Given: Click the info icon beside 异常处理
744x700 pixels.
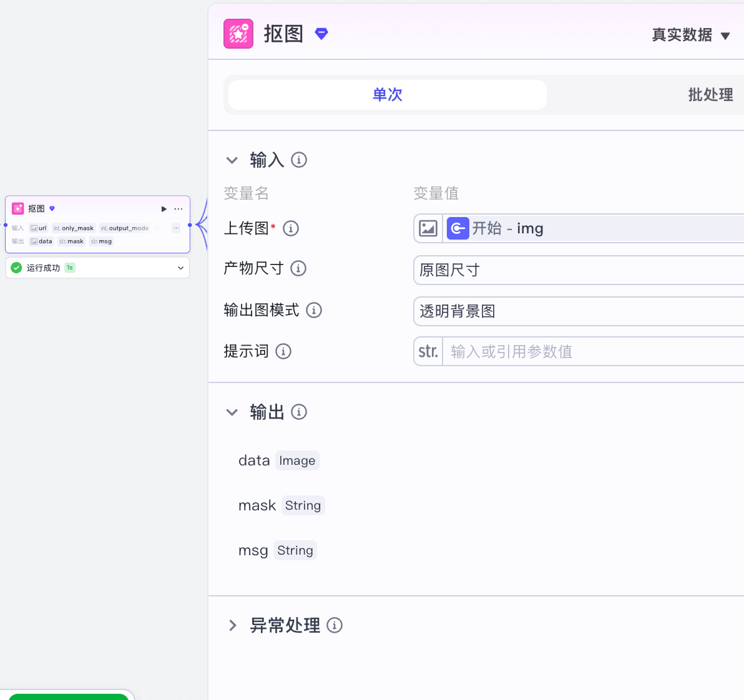Looking at the screenshot, I should [335, 625].
